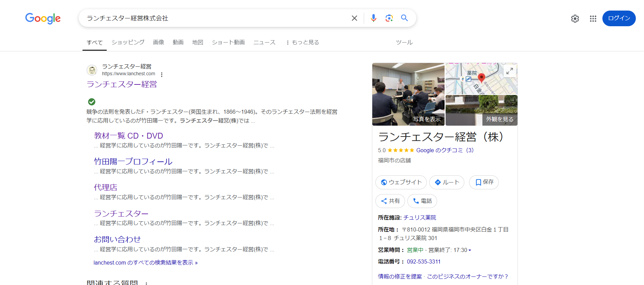
Task: Click the lanchest.com site favicon
Action: (92, 70)
